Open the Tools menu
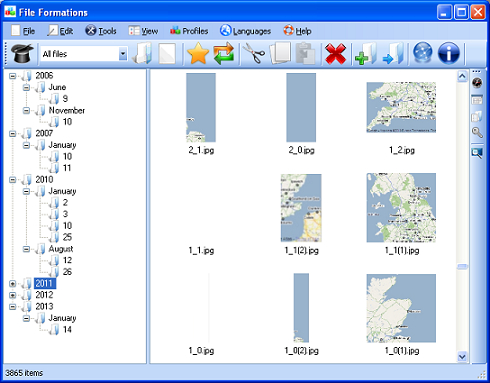The width and height of the screenshot is (490, 383). coord(101,31)
